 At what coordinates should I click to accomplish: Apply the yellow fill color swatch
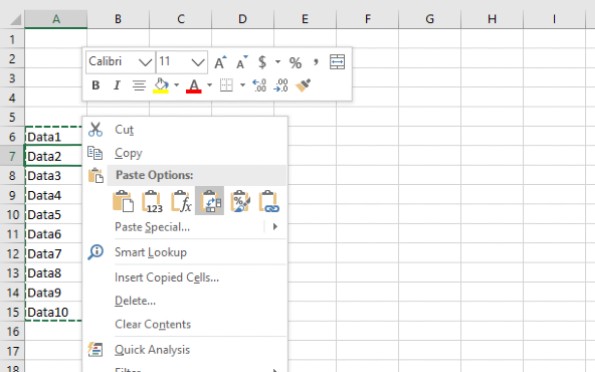pos(161,85)
